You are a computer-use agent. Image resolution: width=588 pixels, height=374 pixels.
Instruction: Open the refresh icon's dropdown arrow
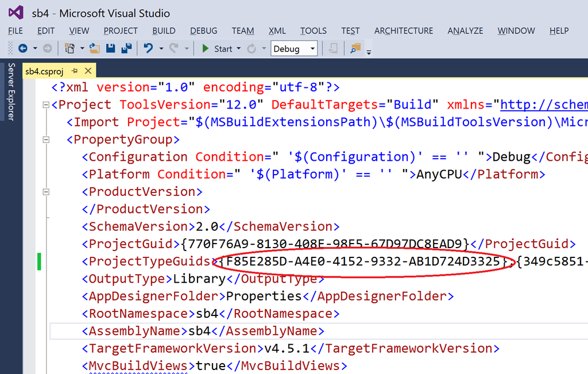(264, 48)
